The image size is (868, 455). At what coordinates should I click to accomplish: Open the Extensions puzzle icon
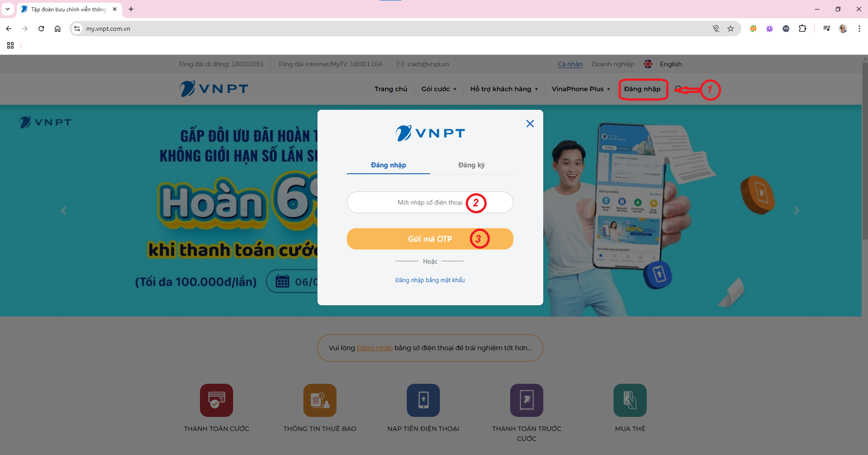tap(802, 29)
